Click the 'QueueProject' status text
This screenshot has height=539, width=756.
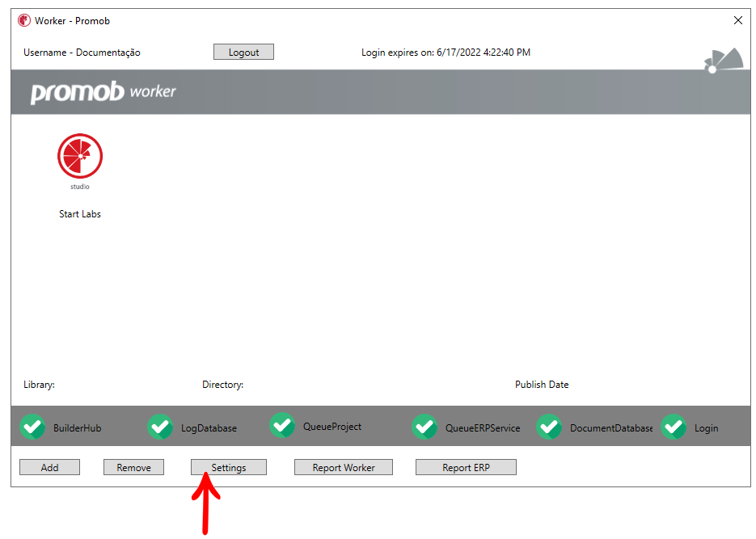pyautogui.click(x=332, y=427)
